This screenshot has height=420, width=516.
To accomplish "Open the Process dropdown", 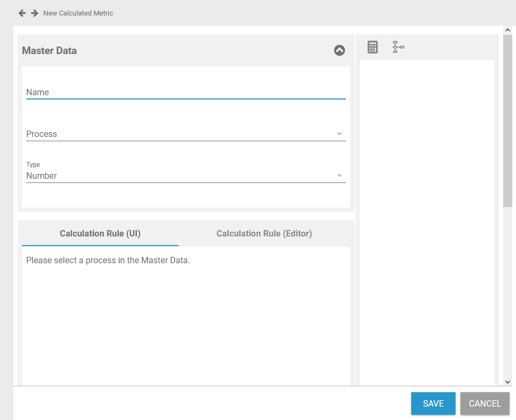I will click(x=186, y=134).
